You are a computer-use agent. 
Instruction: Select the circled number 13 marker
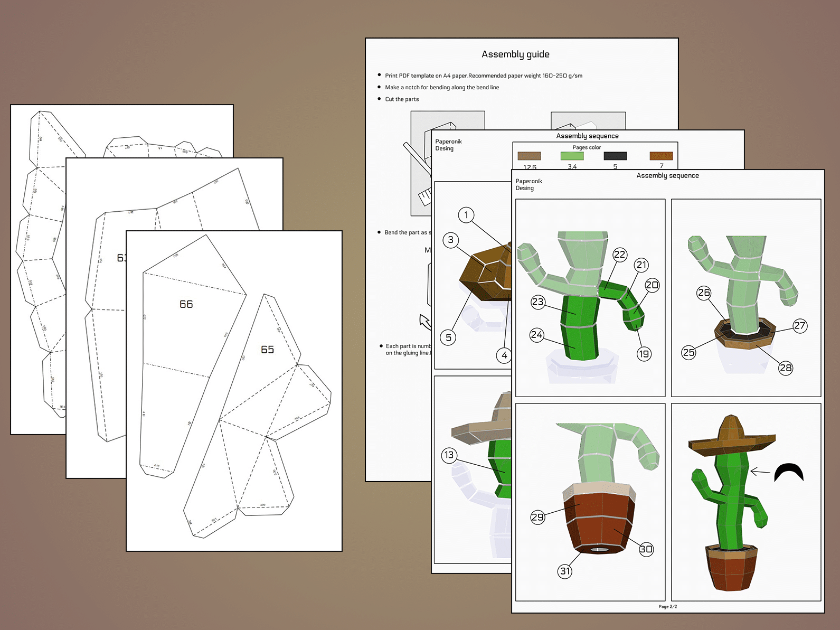click(449, 455)
